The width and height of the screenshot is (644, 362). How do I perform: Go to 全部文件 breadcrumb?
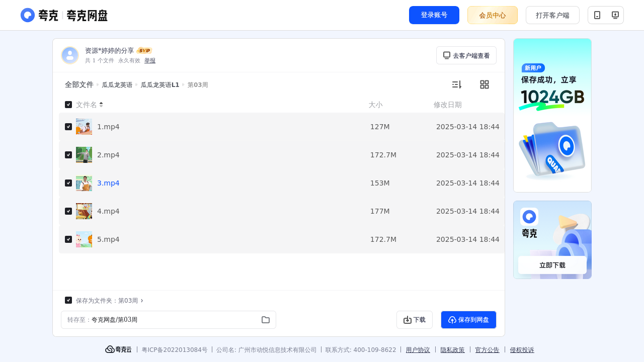pos(79,84)
